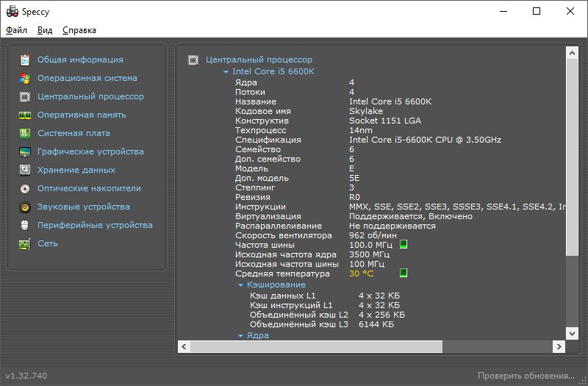Click the Skylake code name value
Viewport: 588px width, 386px height.
[366, 111]
